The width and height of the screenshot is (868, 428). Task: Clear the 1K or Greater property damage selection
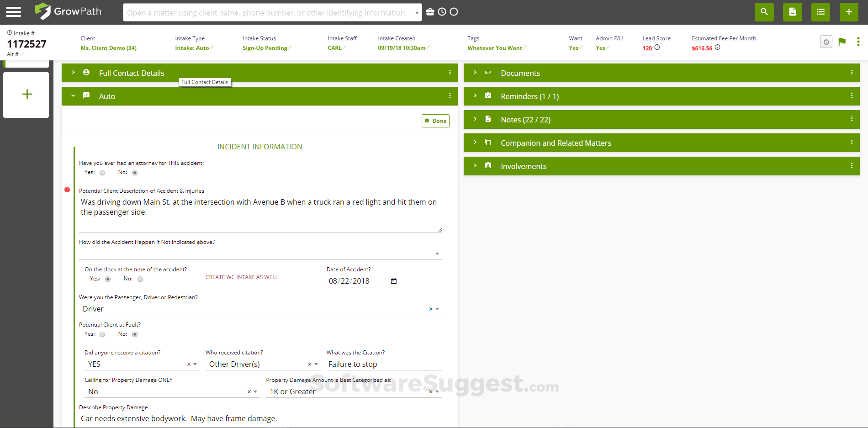tap(430, 391)
